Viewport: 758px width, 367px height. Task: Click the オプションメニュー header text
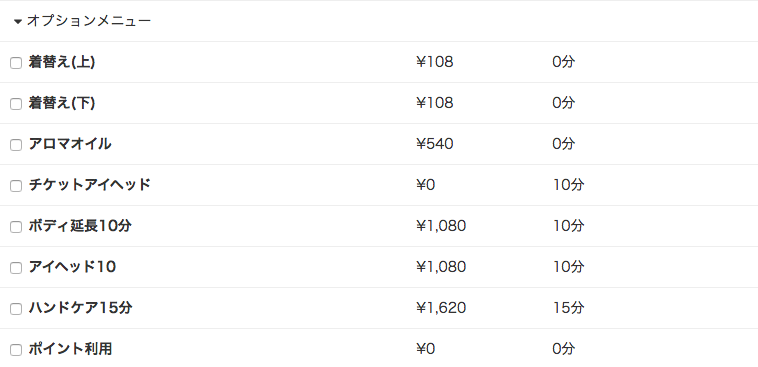[x=89, y=21]
